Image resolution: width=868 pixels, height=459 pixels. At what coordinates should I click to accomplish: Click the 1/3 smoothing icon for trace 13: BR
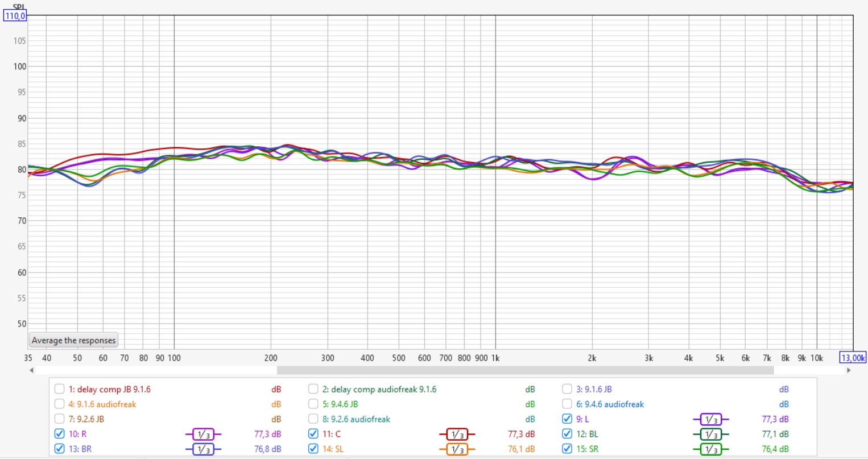203,449
